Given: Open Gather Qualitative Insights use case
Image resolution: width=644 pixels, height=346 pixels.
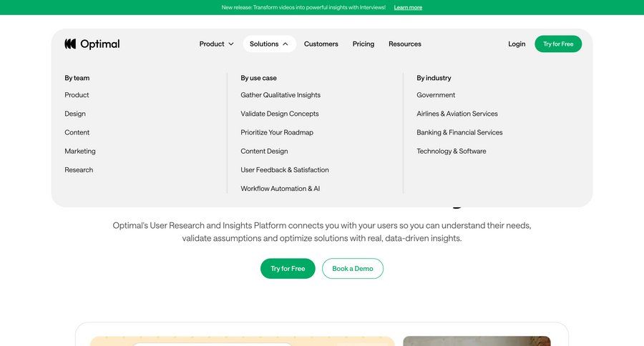Looking at the screenshot, I should tap(280, 95).
